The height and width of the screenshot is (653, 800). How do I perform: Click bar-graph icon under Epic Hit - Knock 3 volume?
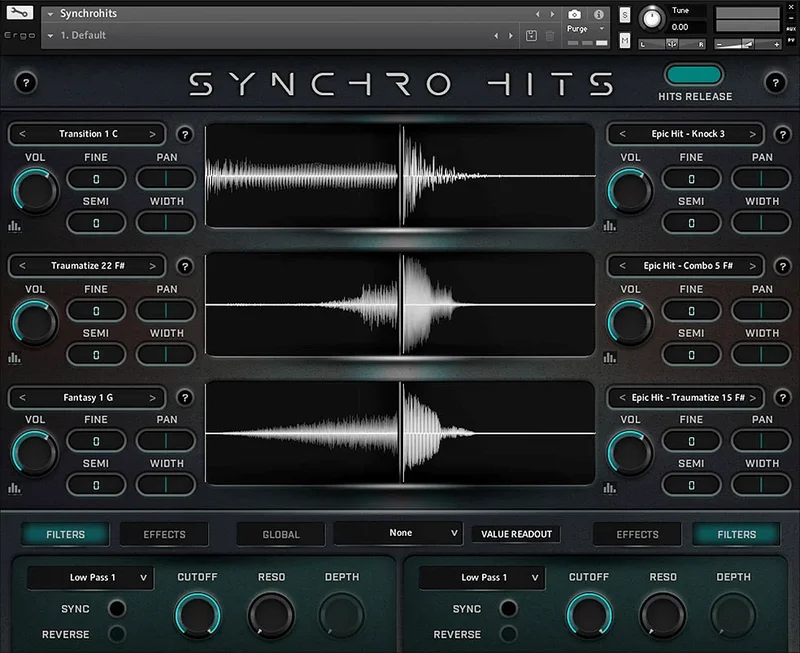click(x=609, y=225)
